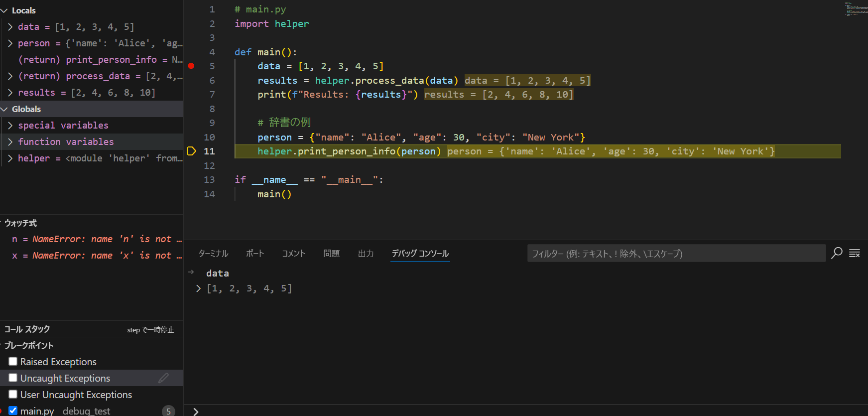This screenshot has height=416, width=868.
Task: Click the コール スタック section header
Action: [92, 329]
